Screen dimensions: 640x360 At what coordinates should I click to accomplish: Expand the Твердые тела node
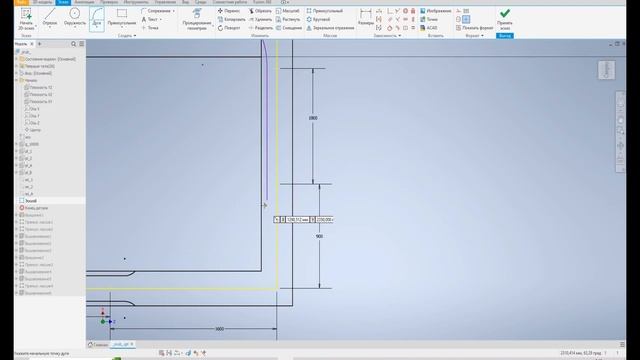click(x=17, y=66)
